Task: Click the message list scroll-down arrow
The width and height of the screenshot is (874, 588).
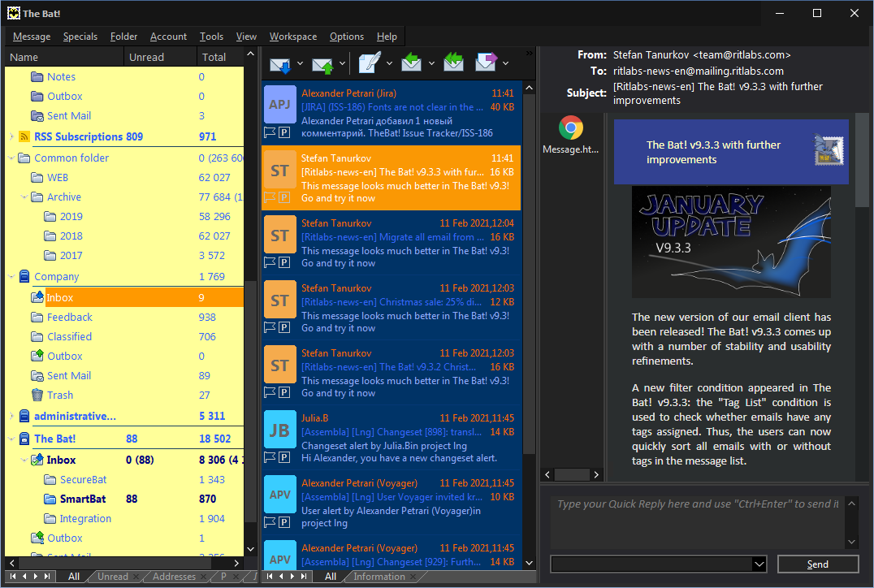Action: pos(529,563)
